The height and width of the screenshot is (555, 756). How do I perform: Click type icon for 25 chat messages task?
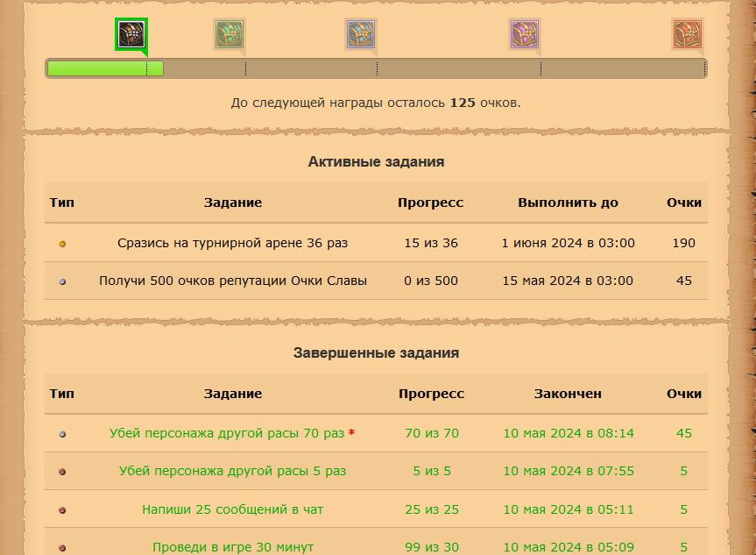(x=62, y=510)
